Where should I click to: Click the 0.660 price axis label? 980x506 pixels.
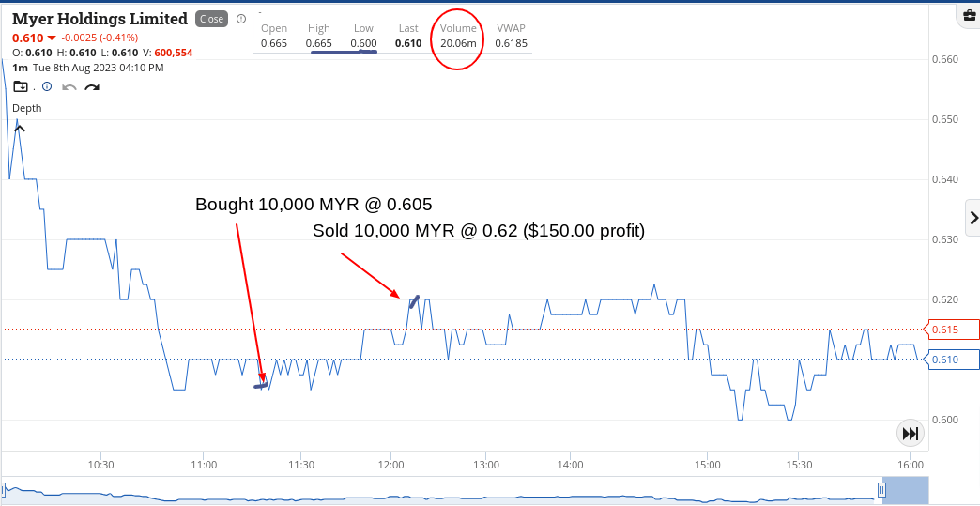coord(944,59)
